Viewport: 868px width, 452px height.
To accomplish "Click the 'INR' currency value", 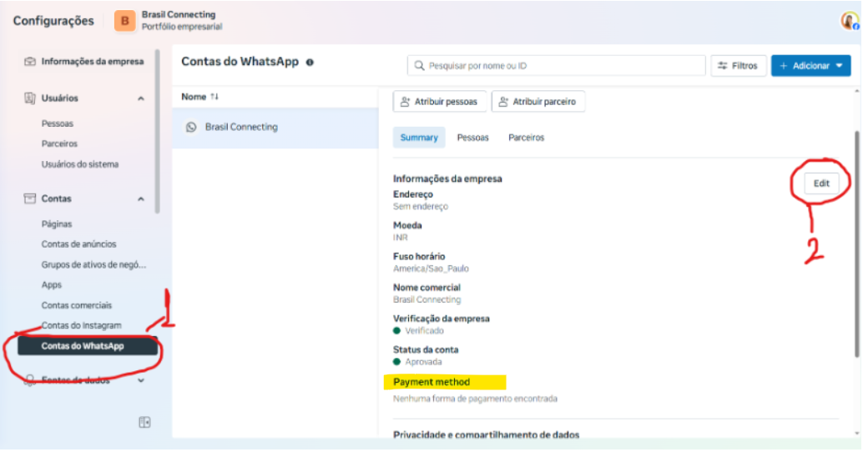I will pos(401,238).
